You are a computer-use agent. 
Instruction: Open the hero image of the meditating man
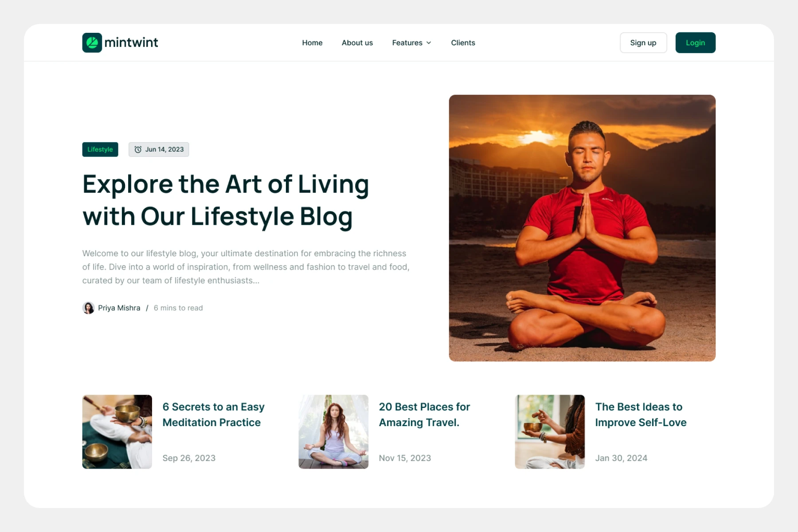point(582,228)
